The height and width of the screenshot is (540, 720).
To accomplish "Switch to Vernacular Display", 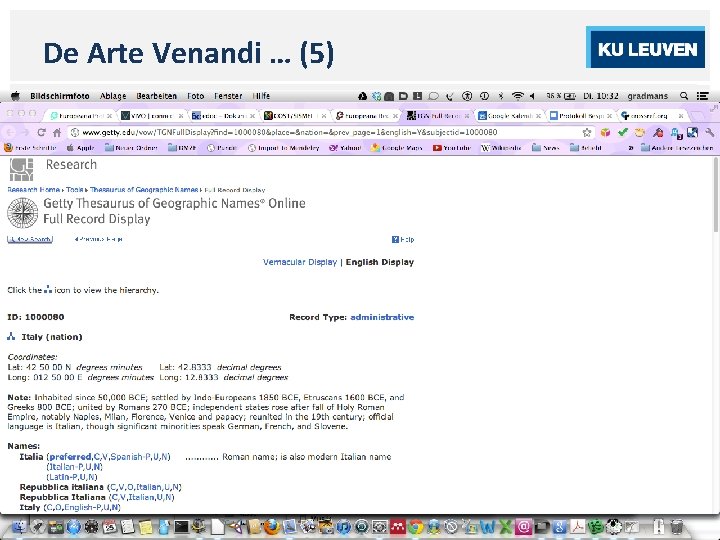I will click(300, 262).
